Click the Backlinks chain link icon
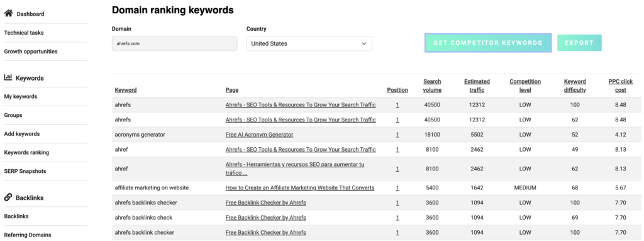 (8, 198)
